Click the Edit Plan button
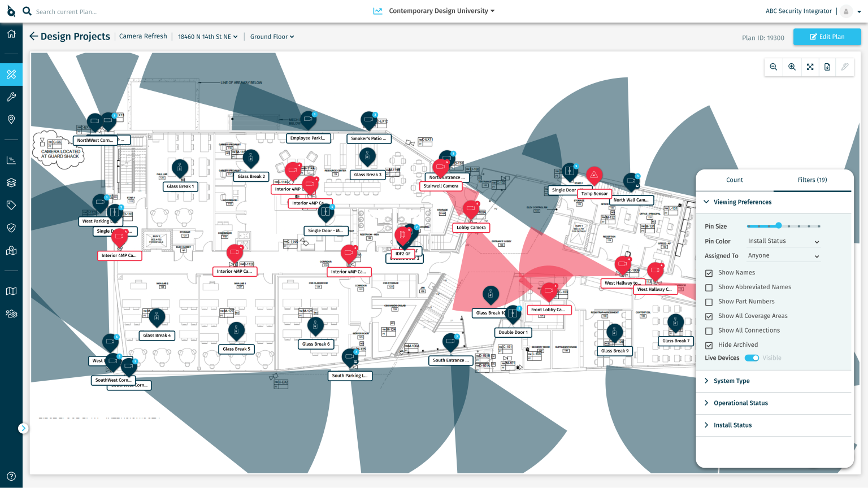The height and width of the screenshot is (488, 868). (827, 36)
